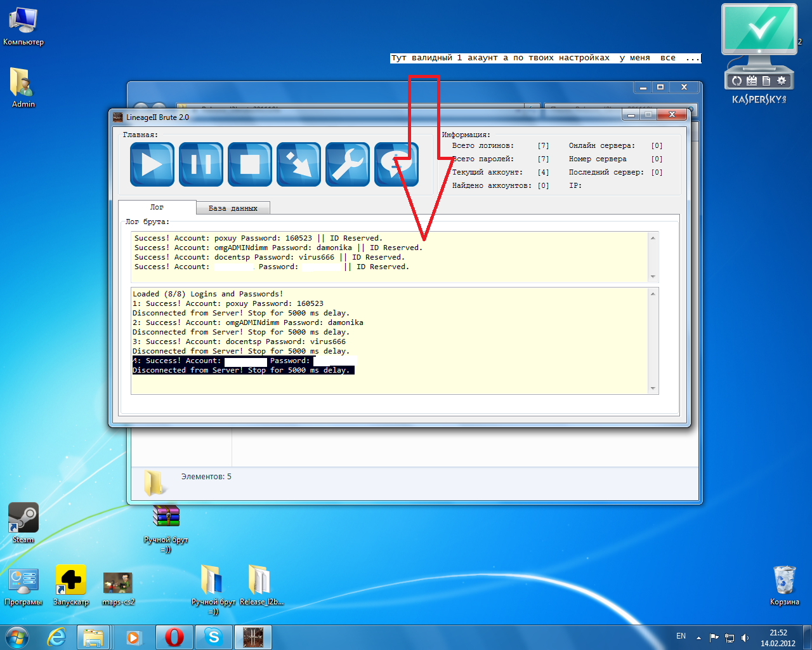Open the Windows Start menu
The height and width of the screenshot is (650, 812).
[x=17, y=637]
